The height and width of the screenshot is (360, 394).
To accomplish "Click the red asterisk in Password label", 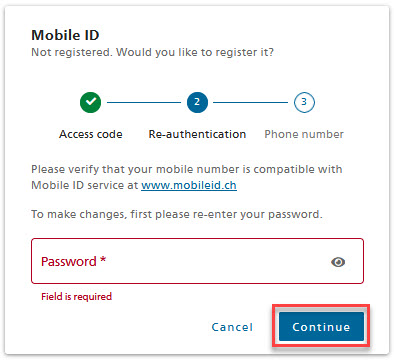I will pos(103,259).
